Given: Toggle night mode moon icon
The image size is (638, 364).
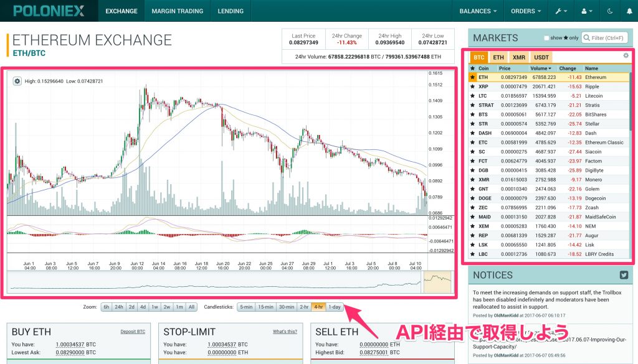Looking at the screenshot, I should (610, 11).
